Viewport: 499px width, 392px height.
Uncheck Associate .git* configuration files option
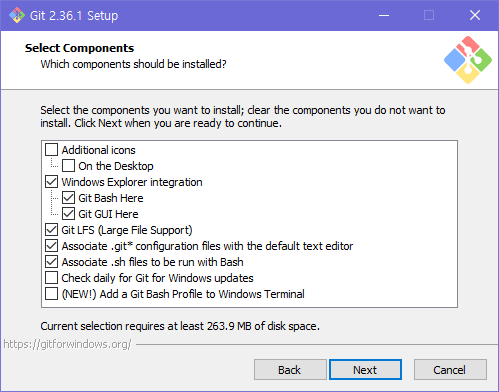[x=51, y=246]
